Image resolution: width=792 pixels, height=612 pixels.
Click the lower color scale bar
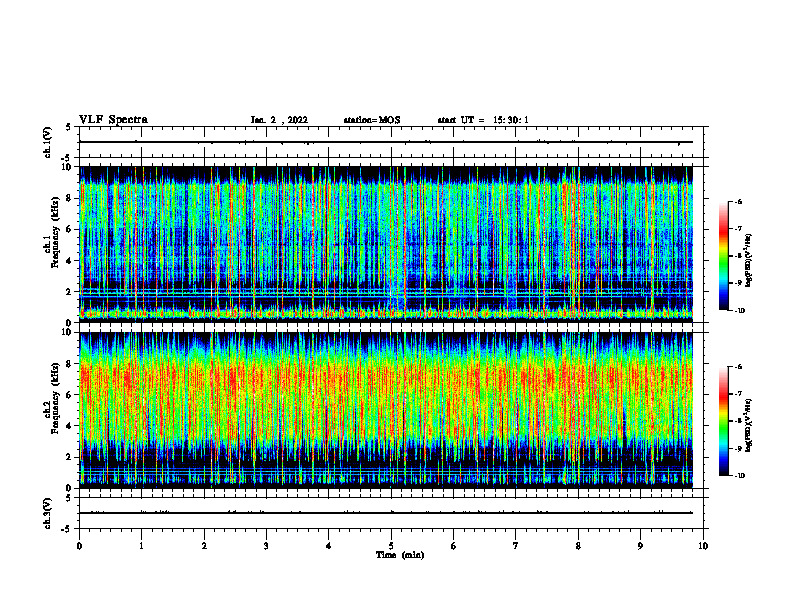723,421
